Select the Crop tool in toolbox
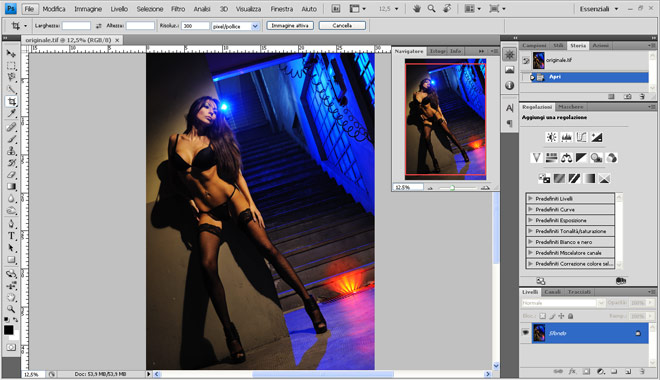This screenshot has width=660, height=380. click(11, 101)
